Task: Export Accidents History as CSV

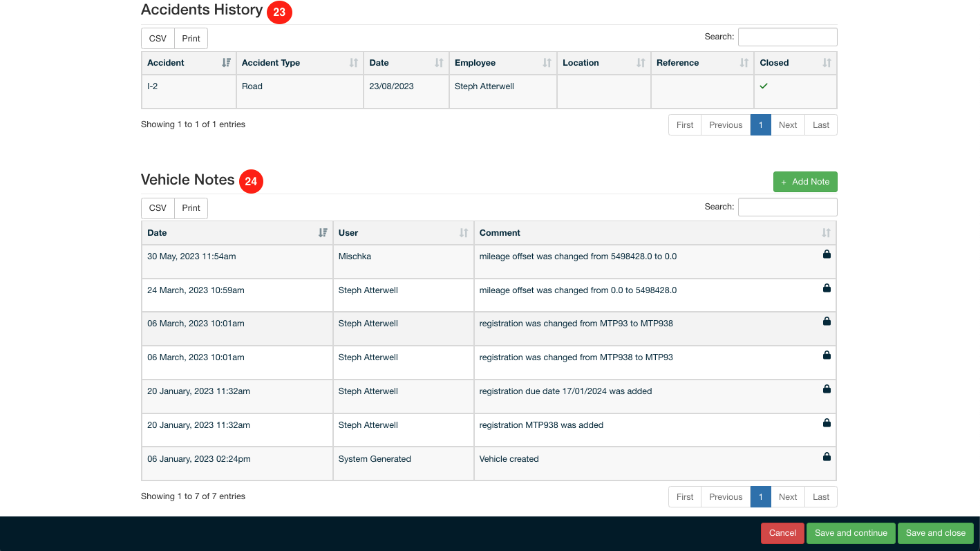Action: (157, 38)
